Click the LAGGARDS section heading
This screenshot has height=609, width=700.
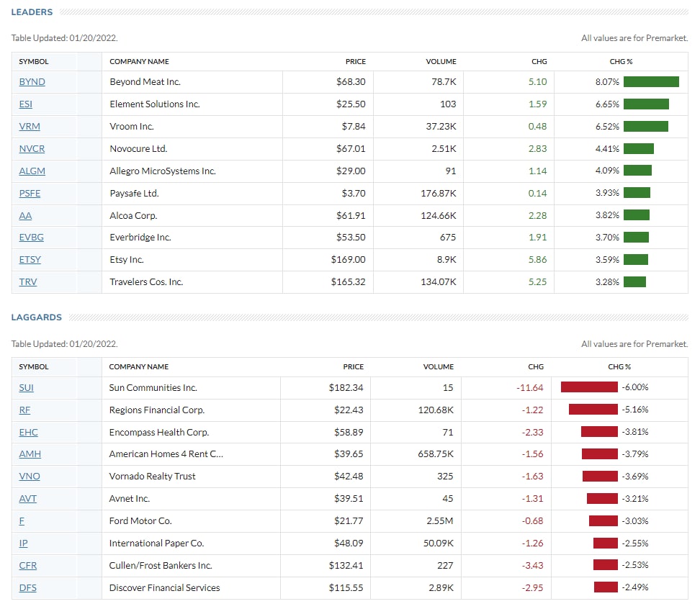click(x=37, y=317)
